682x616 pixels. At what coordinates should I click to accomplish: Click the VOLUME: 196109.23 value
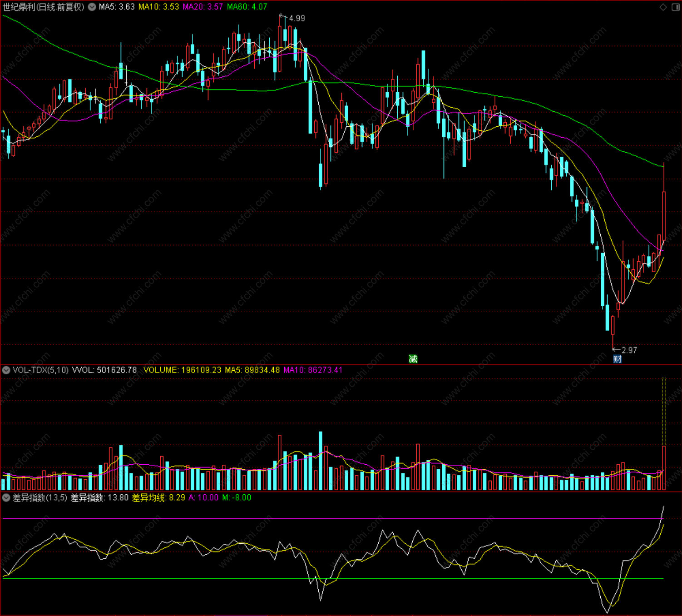pyautogui.click(x=183, y=370)
